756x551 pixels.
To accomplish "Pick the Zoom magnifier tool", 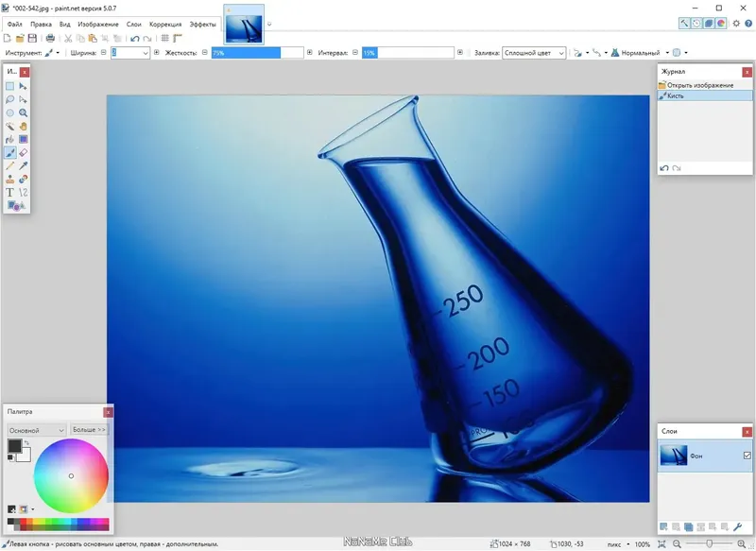I will click(x=24, y=112).
